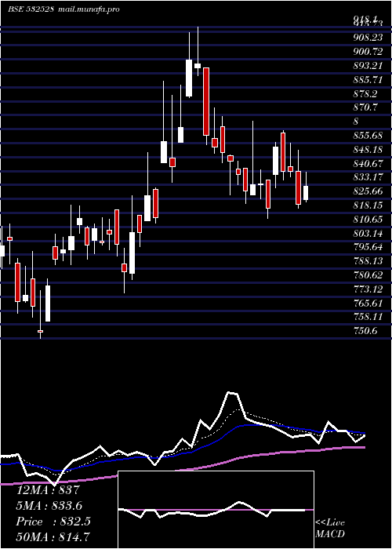Screen dimensions: 392x549
Task: Click the mail.munafa.pro watermark text
Action: click(x=88, y=9)
